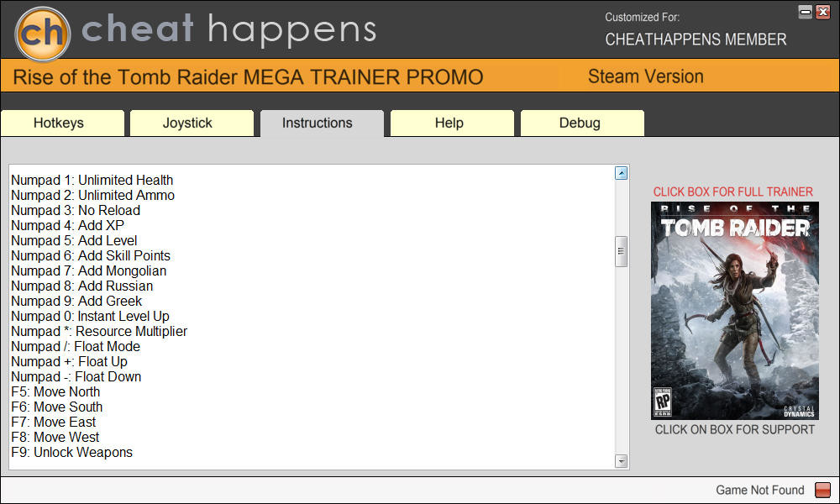Click the 'F9: Unlock Weapons' line
The width and height of the screenshot is (840, 504).
[71, 452]
